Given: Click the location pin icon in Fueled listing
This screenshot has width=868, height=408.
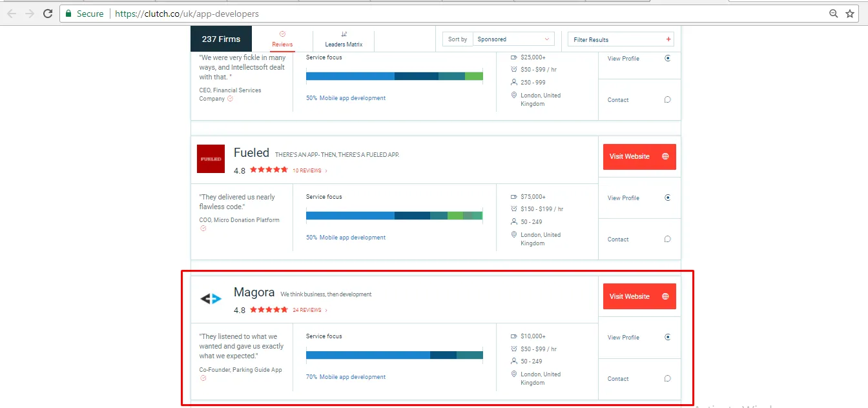Looking at the screenshot, I should point(514,235).
